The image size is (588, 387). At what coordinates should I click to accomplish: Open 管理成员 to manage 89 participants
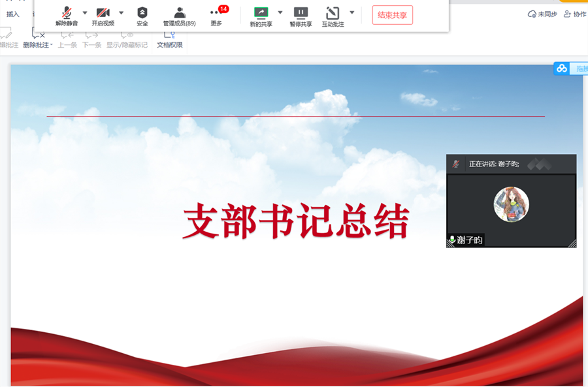[178, 13]
